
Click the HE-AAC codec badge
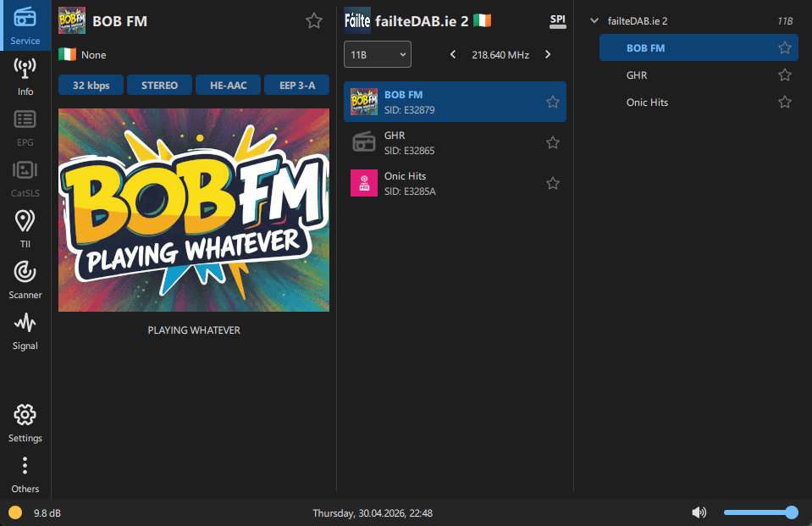(x=229, y=85)
